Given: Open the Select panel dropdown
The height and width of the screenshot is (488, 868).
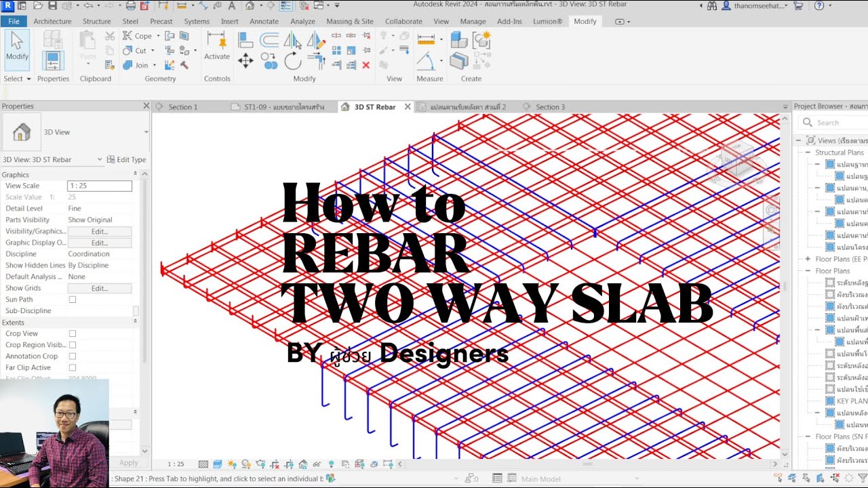Looking at the screenshot, I should click(17, 79).
